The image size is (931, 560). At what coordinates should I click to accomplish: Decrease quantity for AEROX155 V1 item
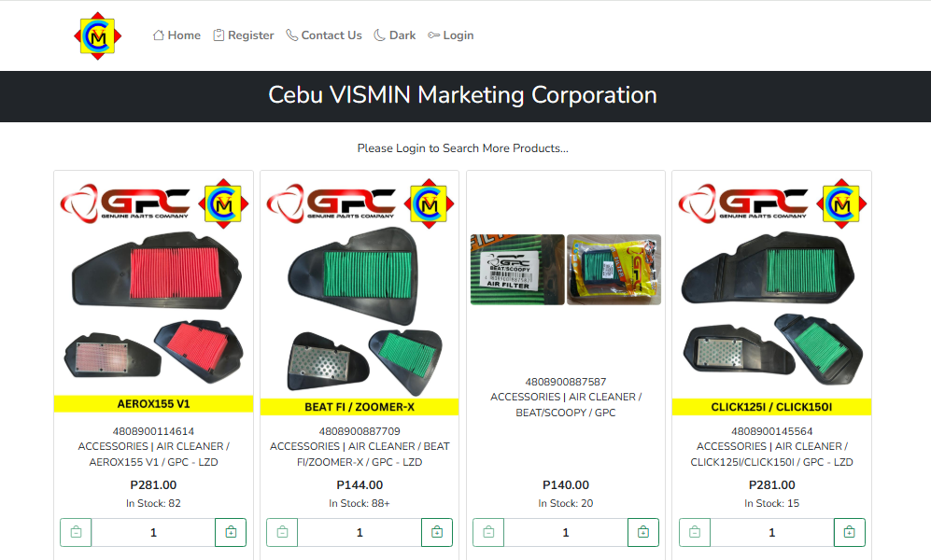click(x=76, y=532)
